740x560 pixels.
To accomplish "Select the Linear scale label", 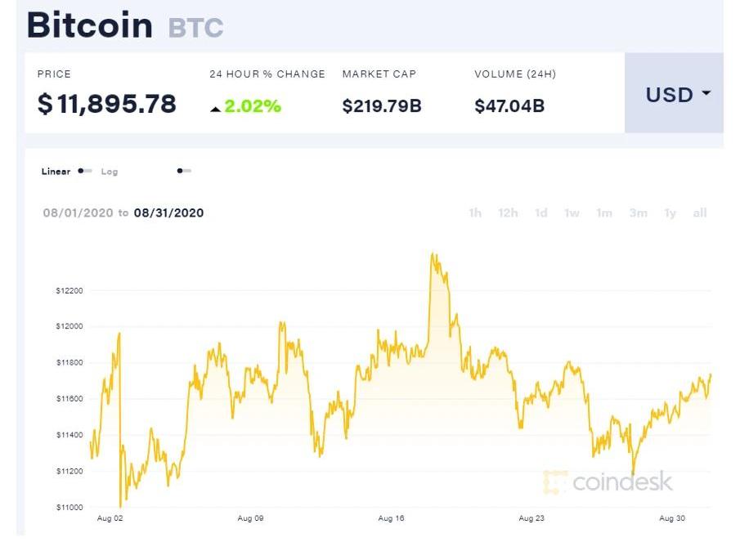I will pos(56,172).
